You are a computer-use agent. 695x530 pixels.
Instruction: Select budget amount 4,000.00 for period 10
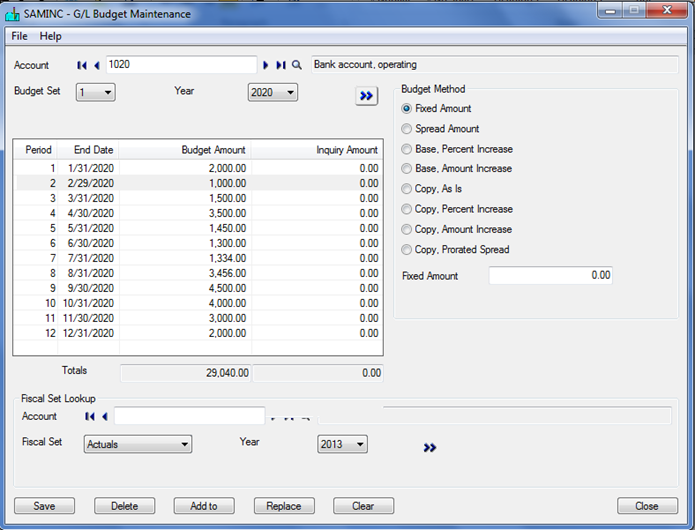click(185, 304)
